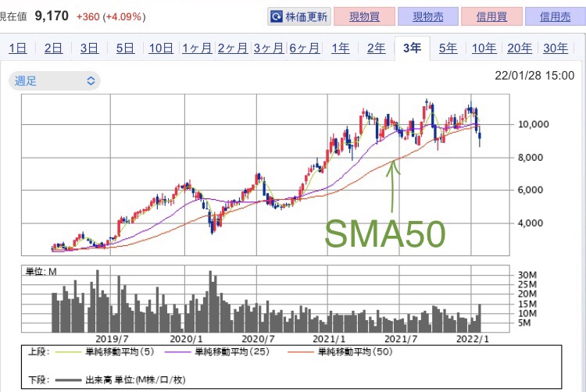The height and width of the screenshot is (392, 586).
Task: Click the 15M volume axis label
Action: tap(527, 304)
